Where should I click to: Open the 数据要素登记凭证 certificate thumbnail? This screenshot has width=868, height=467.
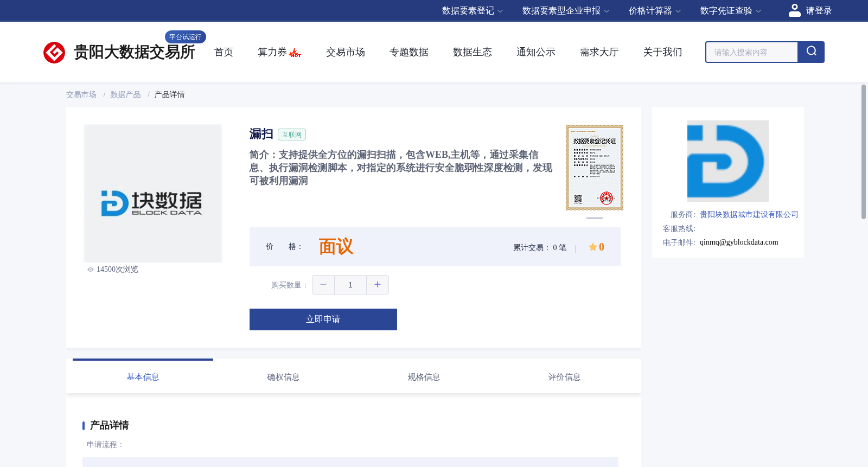595,168
